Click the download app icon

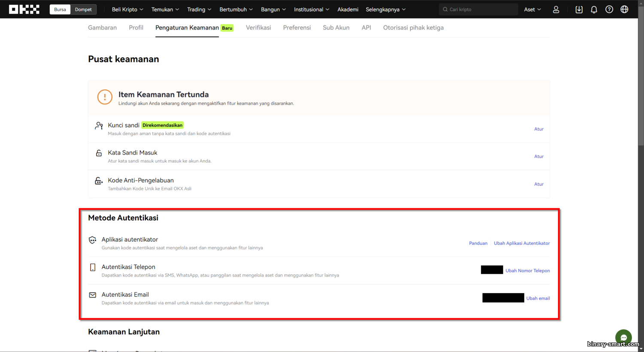pyautogui.click(x=579, y=9)
